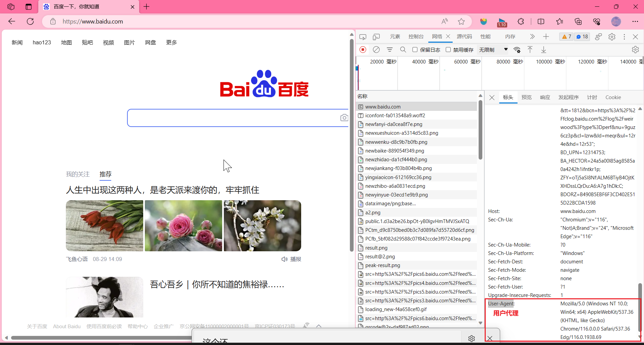Image resolution: width=644 pixels, height=345 pixels.
Task: Open the 网盘 link
Action: pos(151,42)
